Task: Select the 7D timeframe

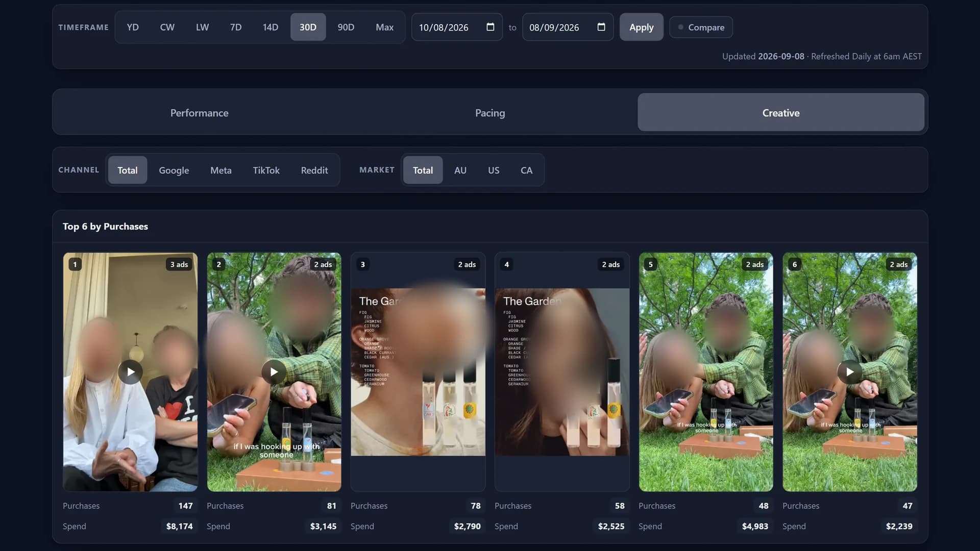Action: [236, 27]
